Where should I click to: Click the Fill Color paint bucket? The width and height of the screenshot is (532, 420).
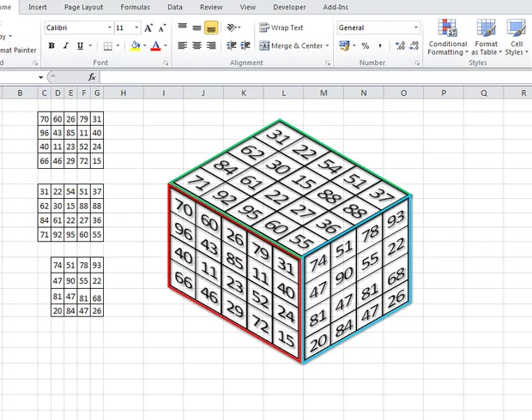tap(135, 45)
